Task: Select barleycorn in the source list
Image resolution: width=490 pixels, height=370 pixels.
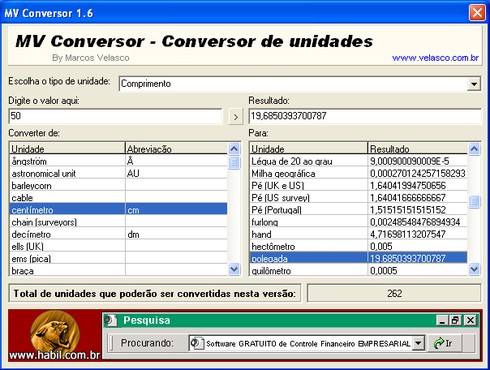Action: point(118,186)
